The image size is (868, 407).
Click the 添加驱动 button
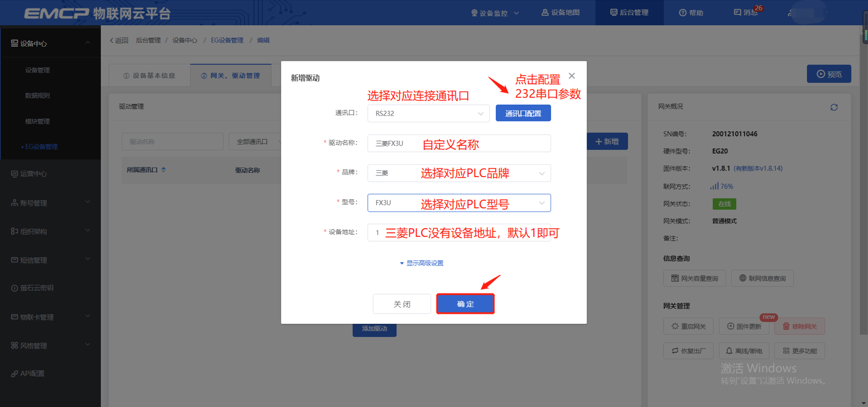374,329
